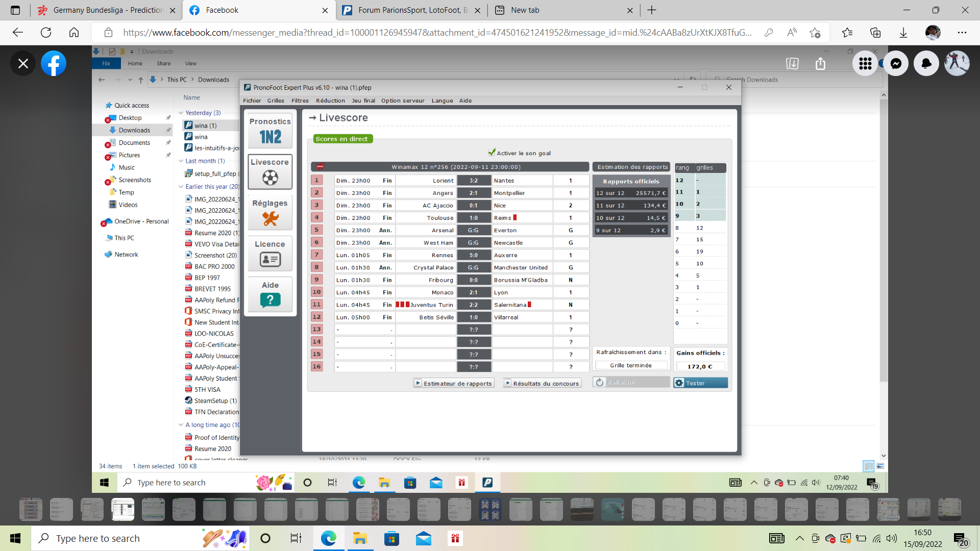980x551 pixels.
Task: Add this page to browser favorites star
Action: 815,33
